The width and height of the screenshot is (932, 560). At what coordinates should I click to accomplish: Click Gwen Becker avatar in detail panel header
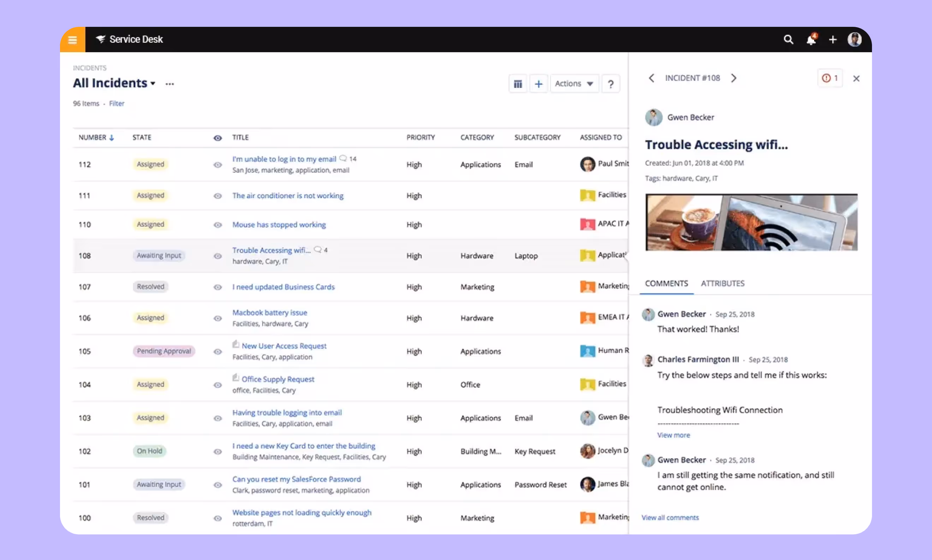[654, 117]
